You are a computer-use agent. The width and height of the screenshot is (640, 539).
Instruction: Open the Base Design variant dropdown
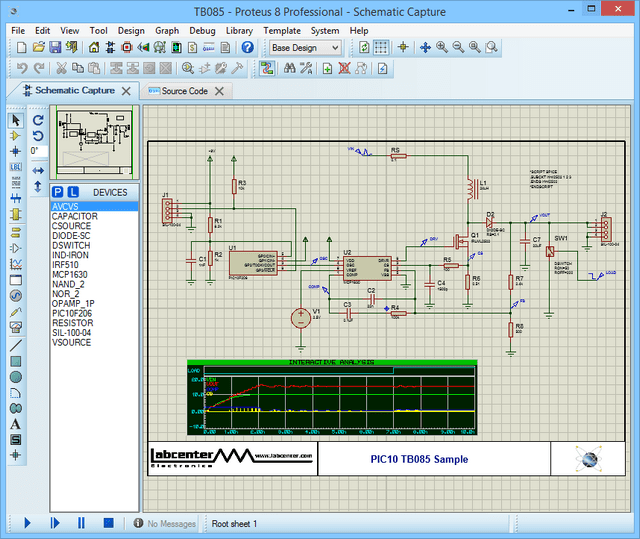tap(305, 48)
